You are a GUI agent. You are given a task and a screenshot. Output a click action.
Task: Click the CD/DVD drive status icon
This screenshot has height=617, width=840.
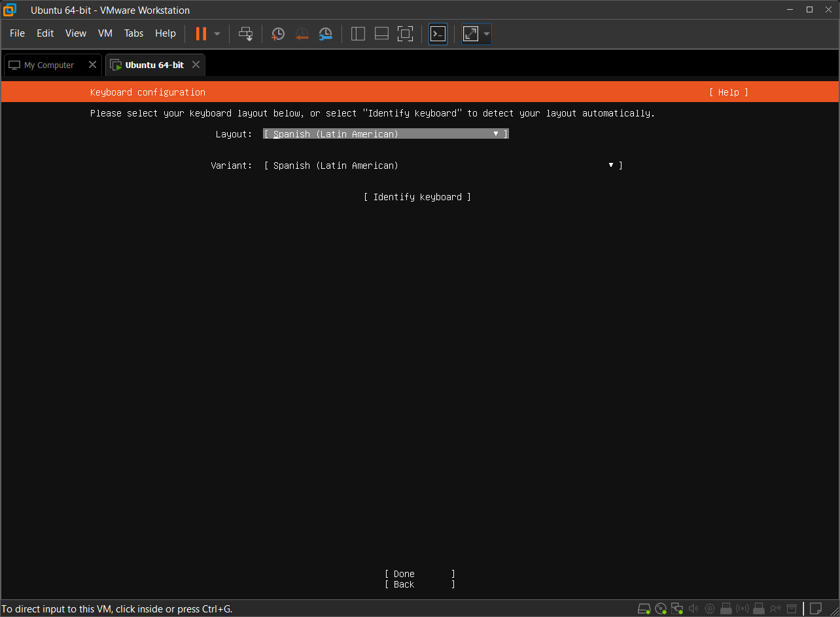point(661,608)
